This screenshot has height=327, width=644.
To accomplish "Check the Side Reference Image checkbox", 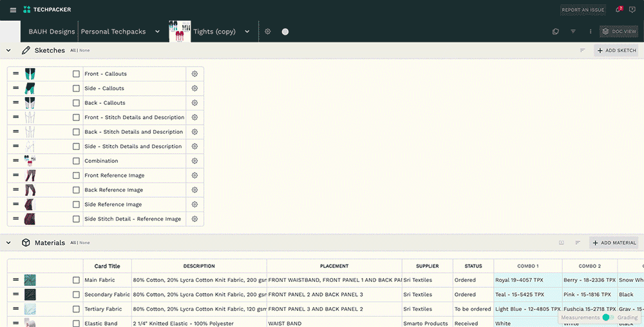I will [76, 204].
